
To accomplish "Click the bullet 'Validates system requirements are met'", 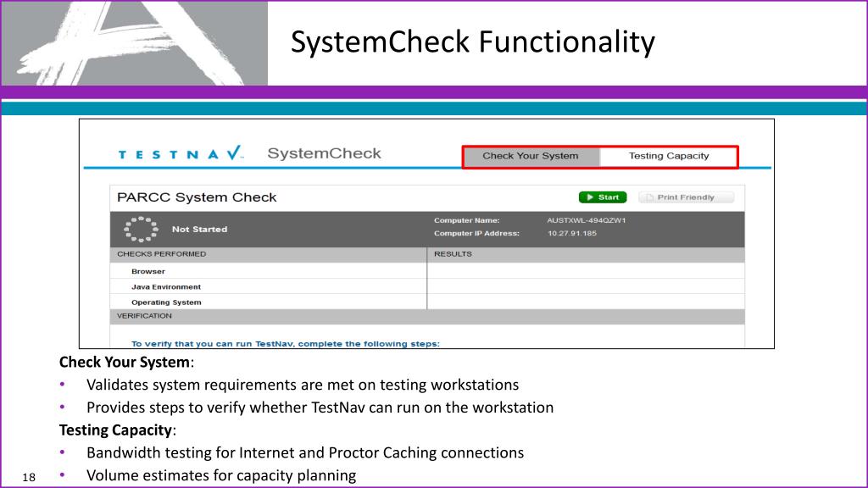I will click(303, 385).
